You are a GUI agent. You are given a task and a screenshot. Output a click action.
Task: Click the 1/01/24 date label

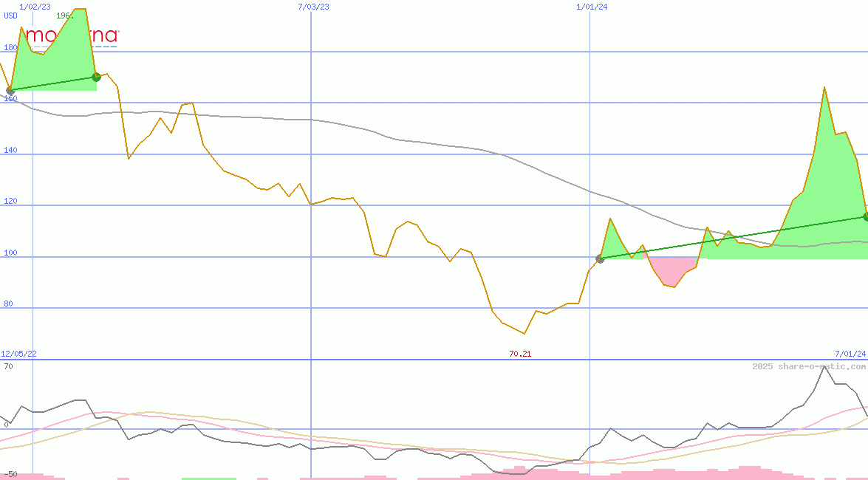click(x=592, y=7)
